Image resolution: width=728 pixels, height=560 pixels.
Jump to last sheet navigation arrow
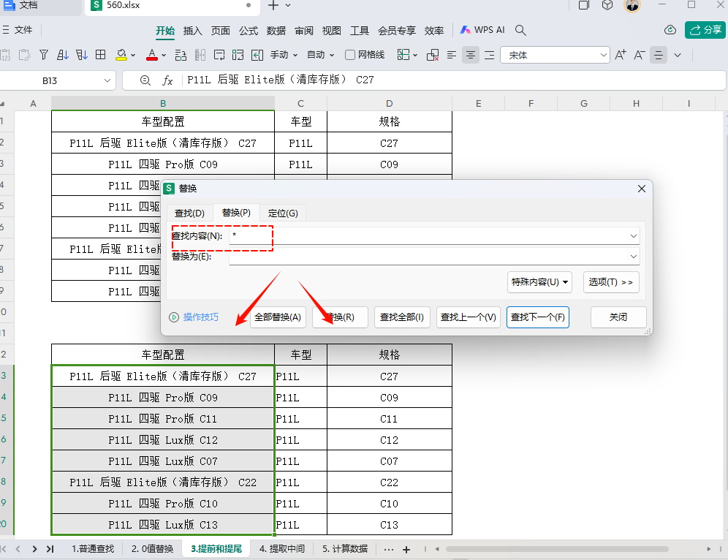pos(50,549)
